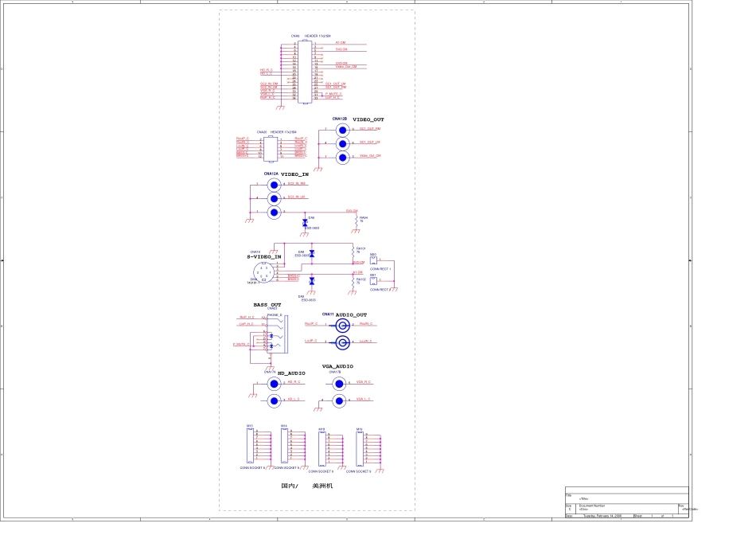Select the RA101 resistor symbol
756x535 pixels.
(x=353, y=252)
